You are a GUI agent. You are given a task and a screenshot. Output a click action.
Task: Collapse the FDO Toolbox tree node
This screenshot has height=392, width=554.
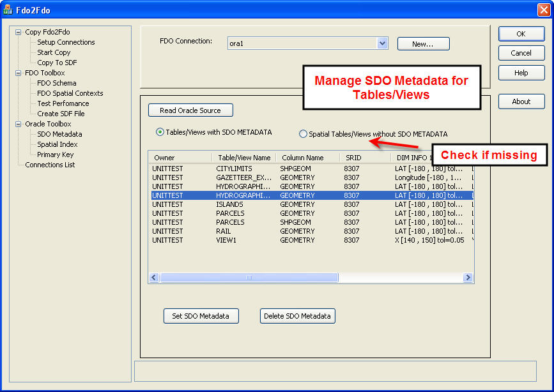pyautogui.click(x=18, y=73)
